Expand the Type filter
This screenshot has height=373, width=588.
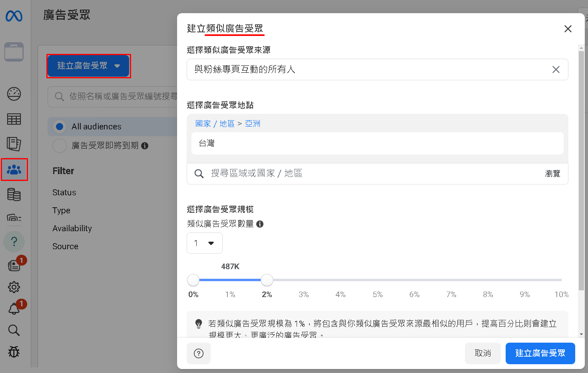pos(61,210)
